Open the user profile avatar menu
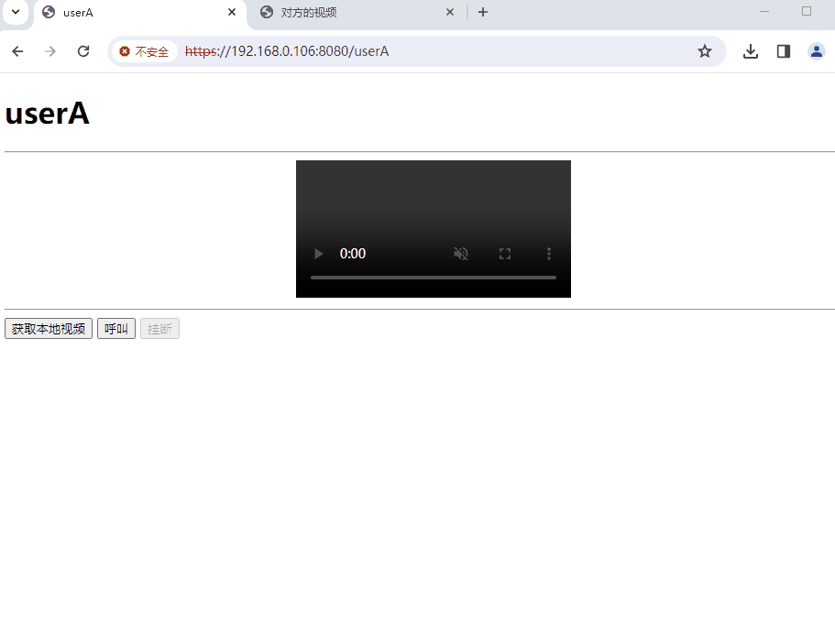This screenshot has width=835, height=644. [x=817, y=51]
